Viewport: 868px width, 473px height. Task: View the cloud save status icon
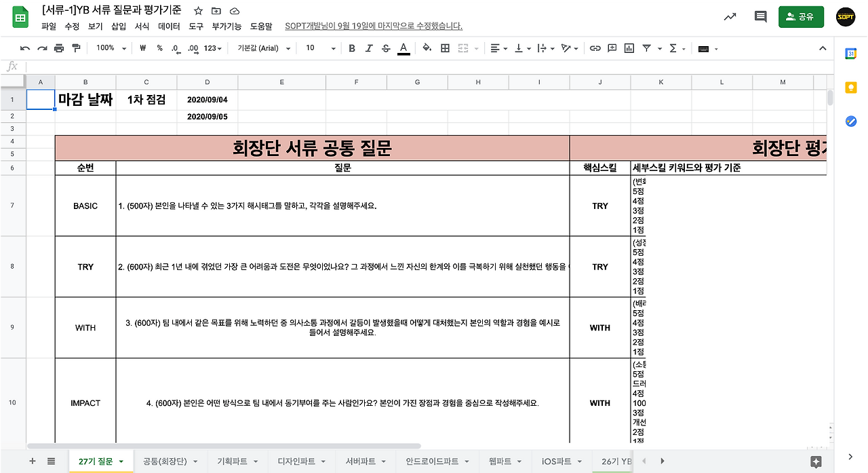pos(235,11)
